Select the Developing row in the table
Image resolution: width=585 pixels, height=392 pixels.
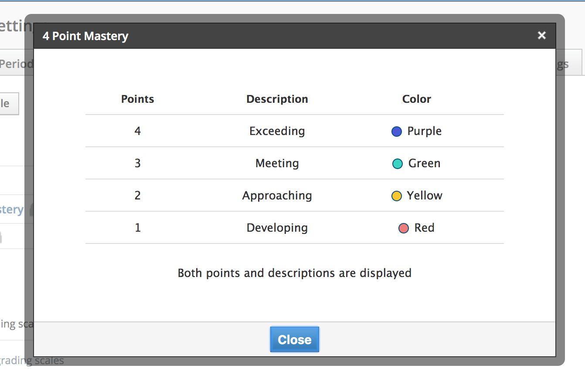294,228
